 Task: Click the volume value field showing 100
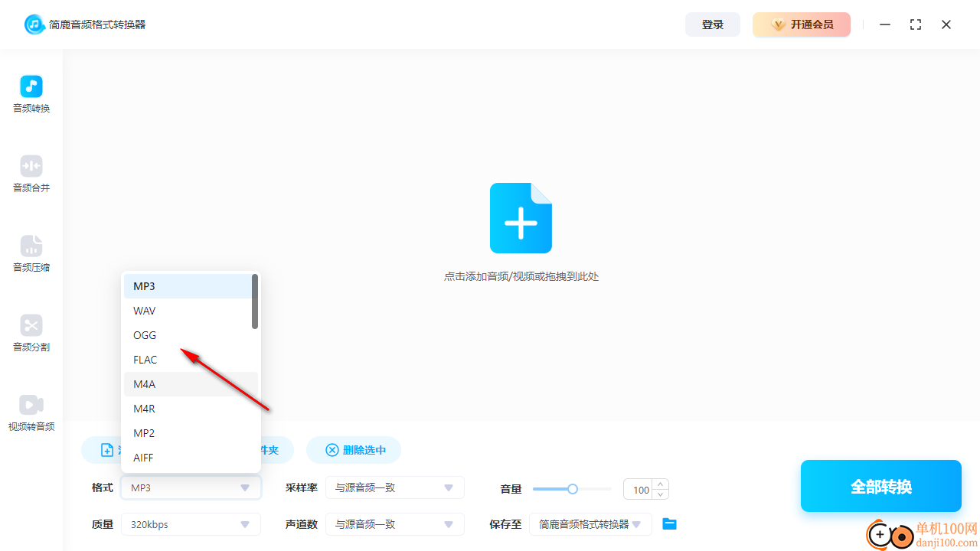[x=638, y=490]
